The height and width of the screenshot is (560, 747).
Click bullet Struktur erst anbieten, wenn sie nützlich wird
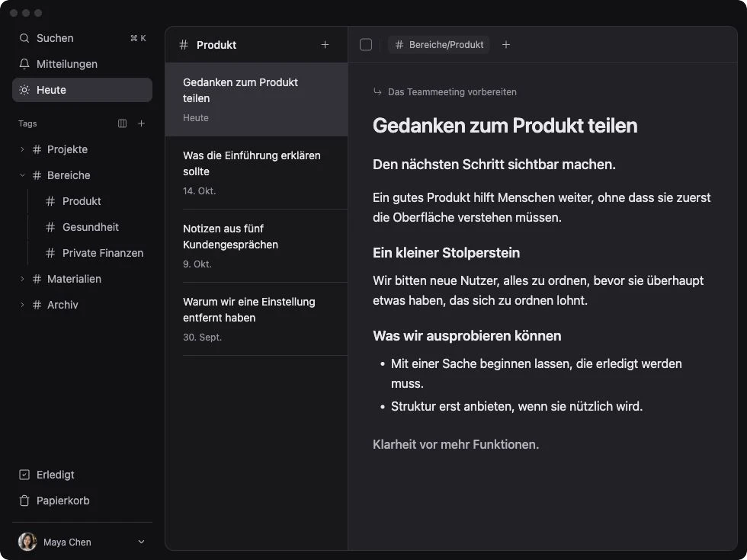click(517, 407)
